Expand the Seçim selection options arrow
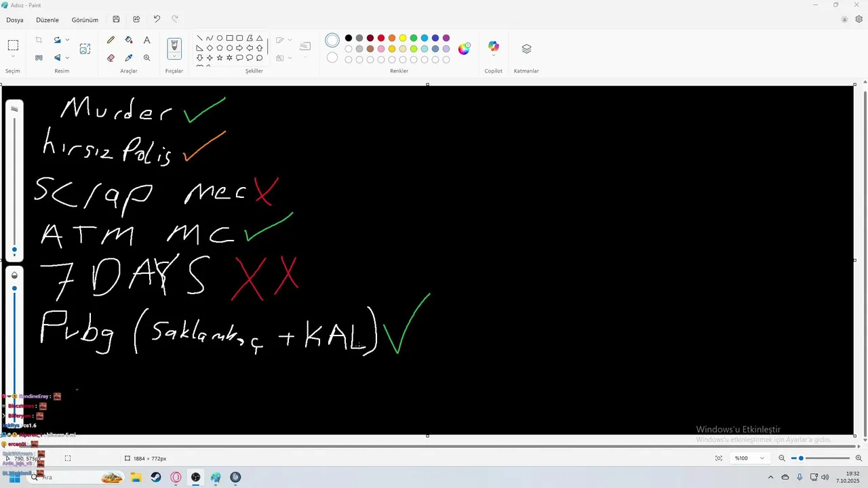Image resolution: width=868 pixels, height=488 pixels. 13,58
